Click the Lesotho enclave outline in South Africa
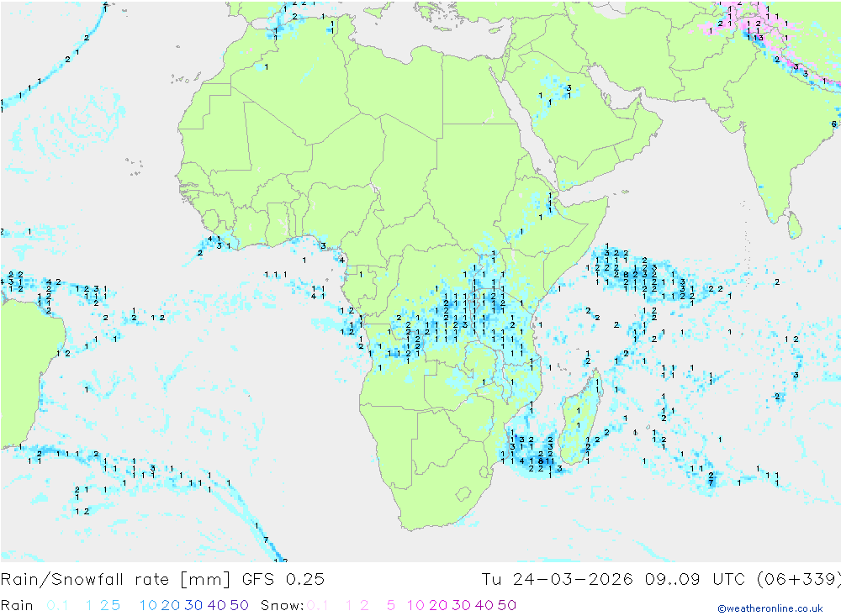Image resolution: width=841 pixels, height=616 pixels. pos(463,494)
